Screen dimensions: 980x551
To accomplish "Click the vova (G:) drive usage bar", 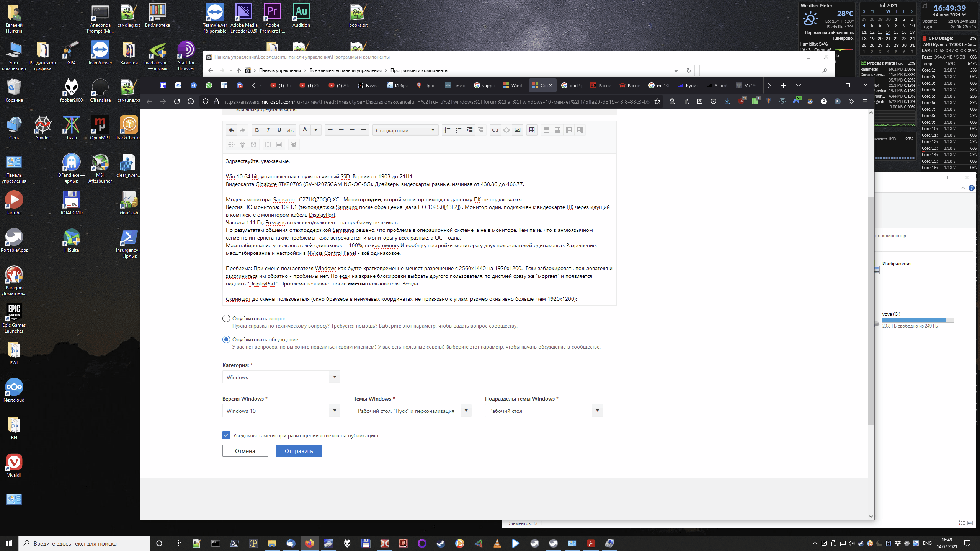I will (918, 320).
